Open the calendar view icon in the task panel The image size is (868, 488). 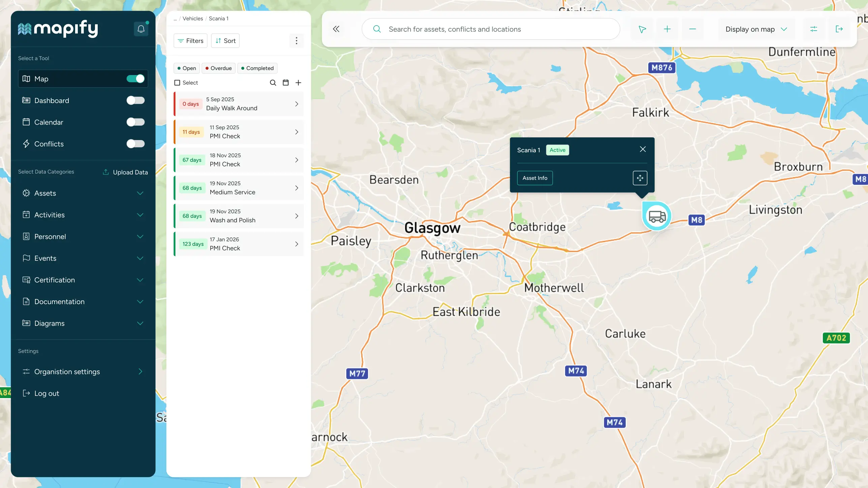285,83
